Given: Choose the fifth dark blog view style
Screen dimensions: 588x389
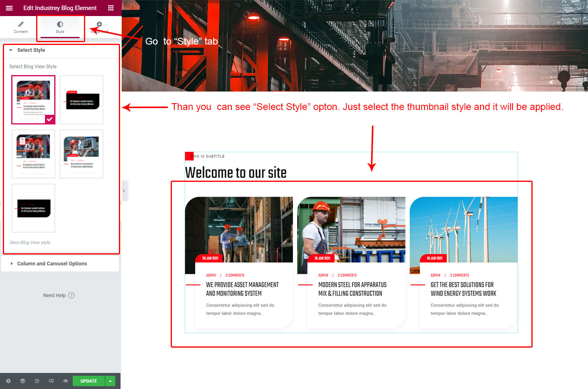Looking at the screenshot, I should coord(33,208).
